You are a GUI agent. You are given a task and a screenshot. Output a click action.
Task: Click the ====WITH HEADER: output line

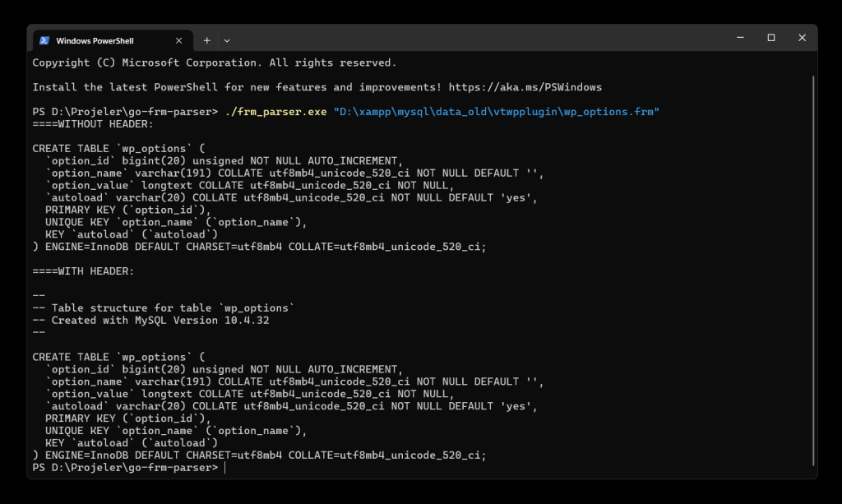click(x=83, y=271)
